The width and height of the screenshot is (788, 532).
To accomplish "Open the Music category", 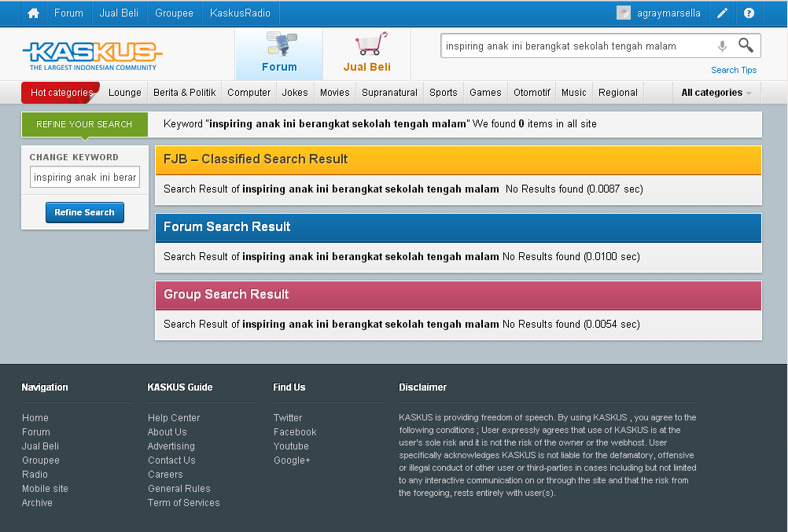I will 574,93.
